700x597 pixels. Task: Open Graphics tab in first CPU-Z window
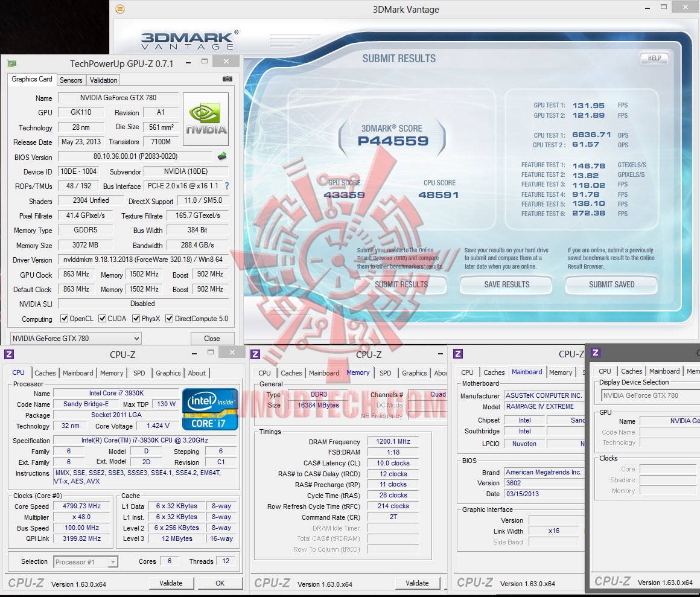point(168,373)
